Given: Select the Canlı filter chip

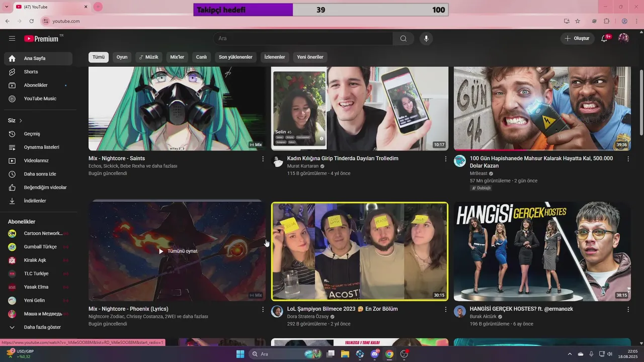Looking at the screenshot, I should coord(201,57).
